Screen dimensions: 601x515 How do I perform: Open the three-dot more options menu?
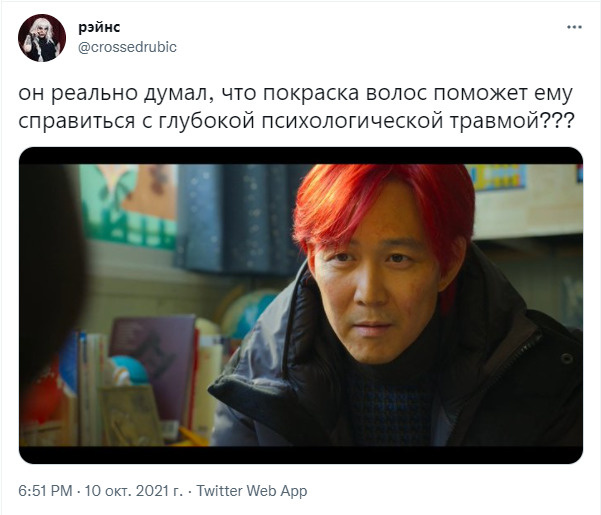point(574,27)
